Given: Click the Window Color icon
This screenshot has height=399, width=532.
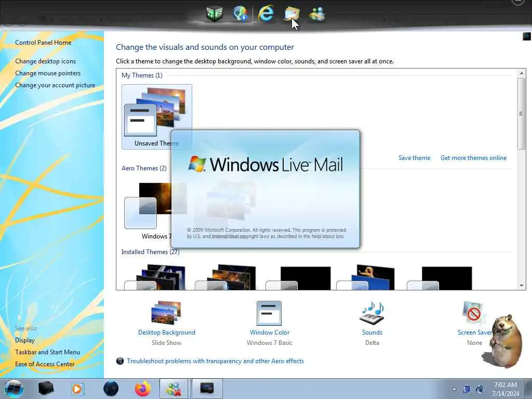Looking at the screenshot, I should coord(269,313).
